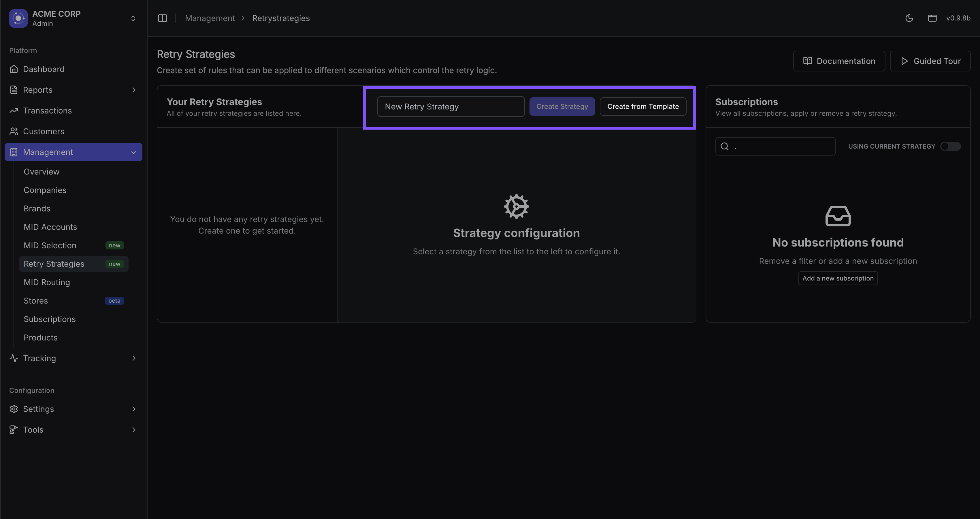This screenshot has height=519, width=980.
Task: Click the Customers people icon
Action: 14,131
